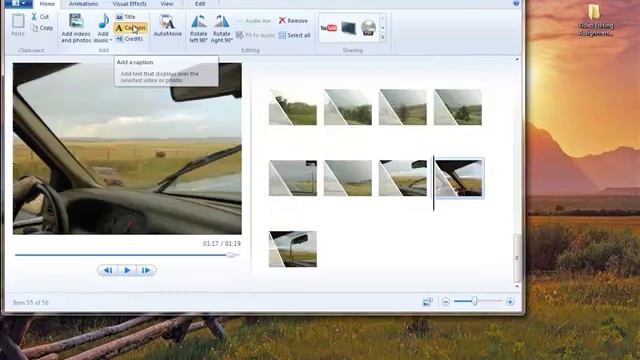Rotate the clip left 90 degrees

(x=199, y=29)
